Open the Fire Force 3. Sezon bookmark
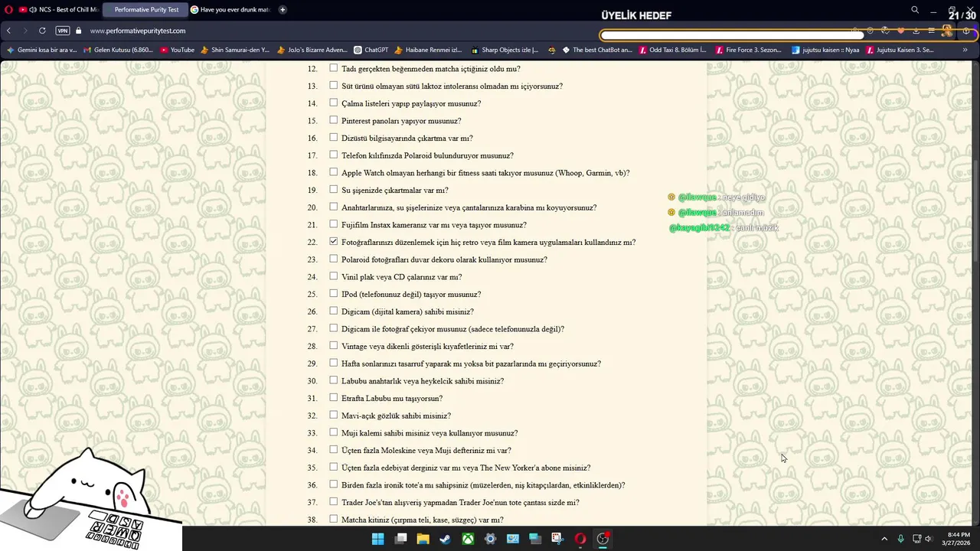This screenshot has width=980, height=551. (x=748, y=50)
